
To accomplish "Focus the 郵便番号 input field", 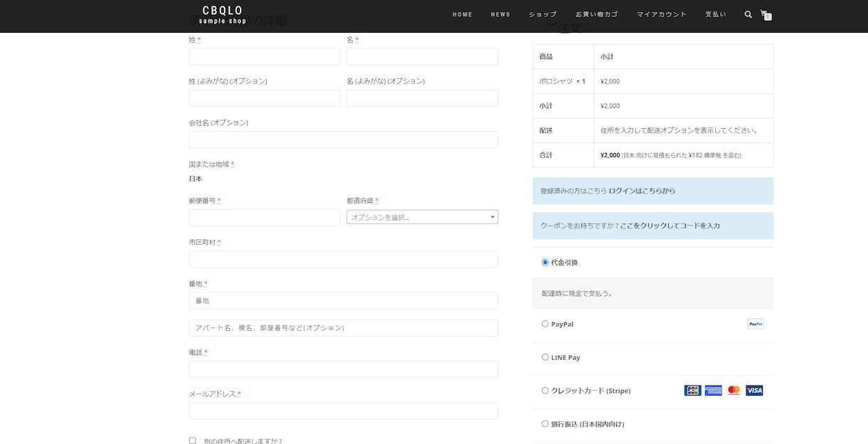I will tap(265, 218).
